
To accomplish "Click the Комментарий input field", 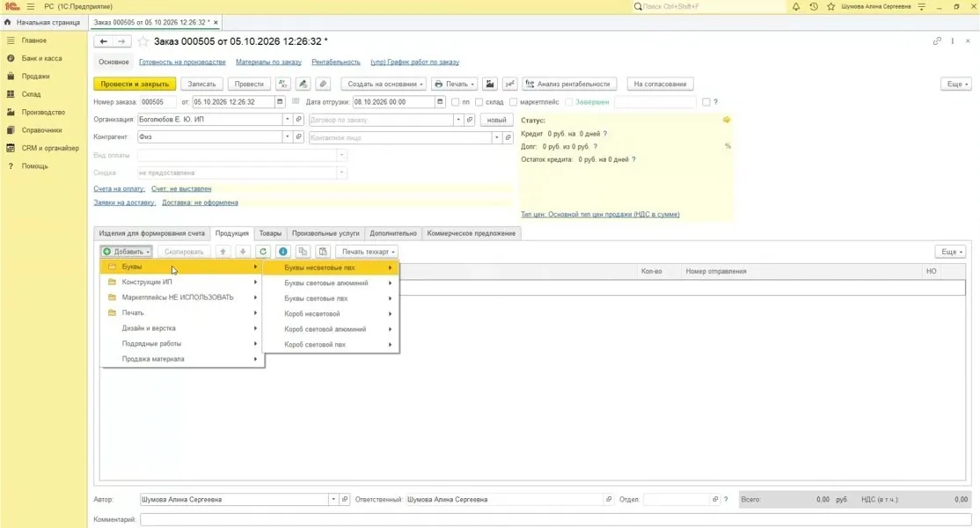I will [555, 519].
